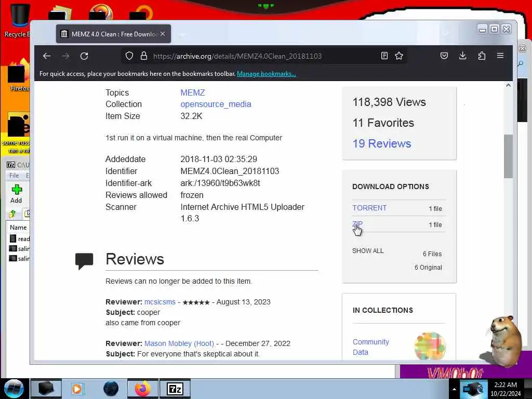Open the black folder taskbar icon
Image resolution: width=532 pixels, height=399 pixels.
(x=46, y=389)
